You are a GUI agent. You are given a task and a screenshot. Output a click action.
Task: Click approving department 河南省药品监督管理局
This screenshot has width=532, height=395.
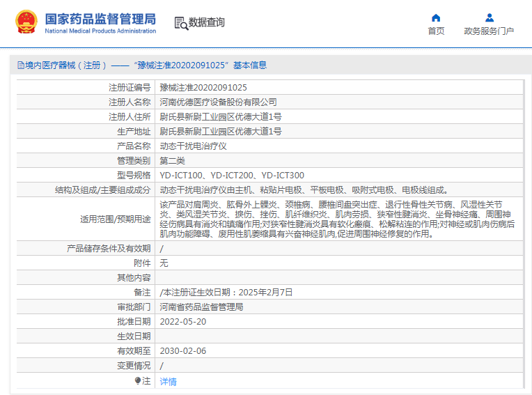(201, 307)
